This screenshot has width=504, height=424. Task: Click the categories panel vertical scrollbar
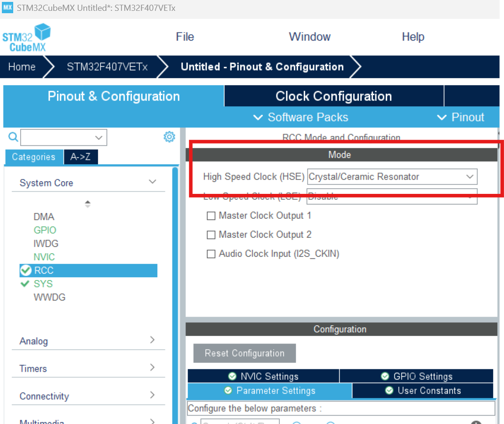tap(175, 296)
